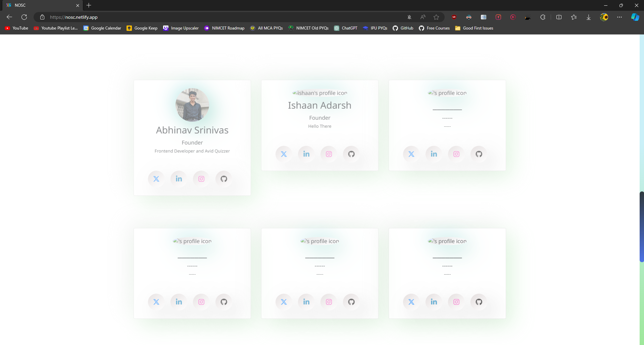This screenshot has width=644, height=345.
Task: Toggle the favorite star for this page
Action: click(x=436, y=17)
